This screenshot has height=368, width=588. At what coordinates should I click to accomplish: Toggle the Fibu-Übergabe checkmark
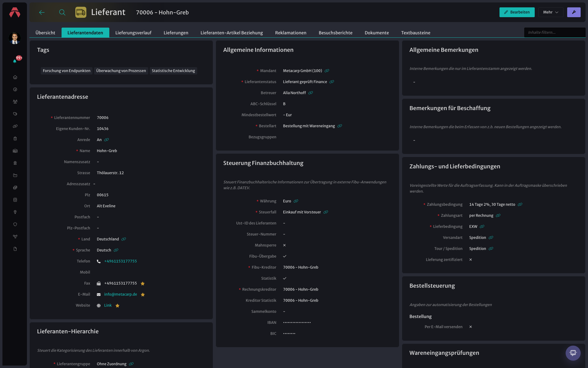coord(285,256)
